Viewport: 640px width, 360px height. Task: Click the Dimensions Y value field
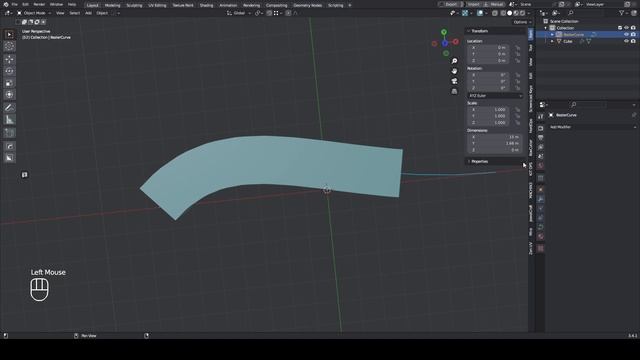point(495,143)
